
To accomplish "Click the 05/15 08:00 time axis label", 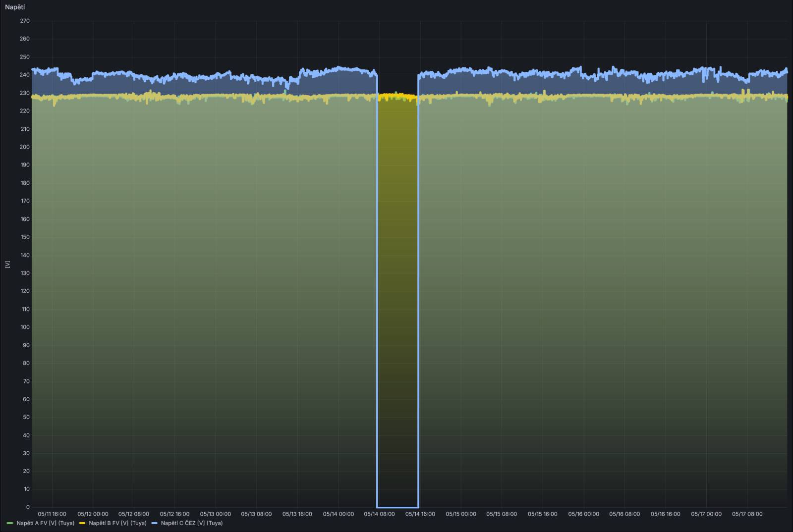I will tap(502, 514).
